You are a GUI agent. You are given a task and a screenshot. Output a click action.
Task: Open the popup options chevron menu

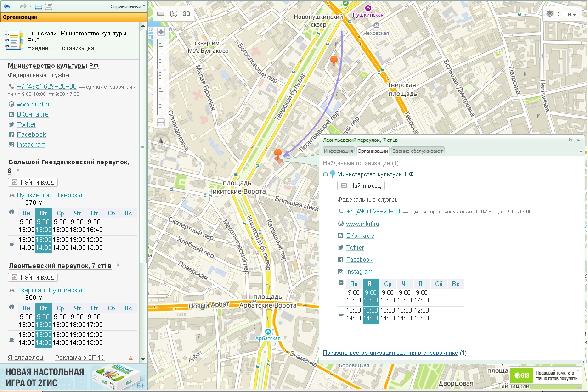(581, 151)
